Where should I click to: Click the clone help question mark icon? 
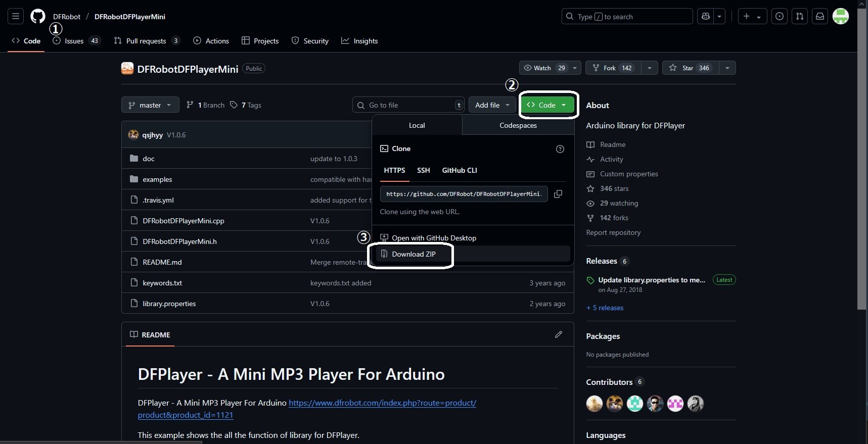560,149
